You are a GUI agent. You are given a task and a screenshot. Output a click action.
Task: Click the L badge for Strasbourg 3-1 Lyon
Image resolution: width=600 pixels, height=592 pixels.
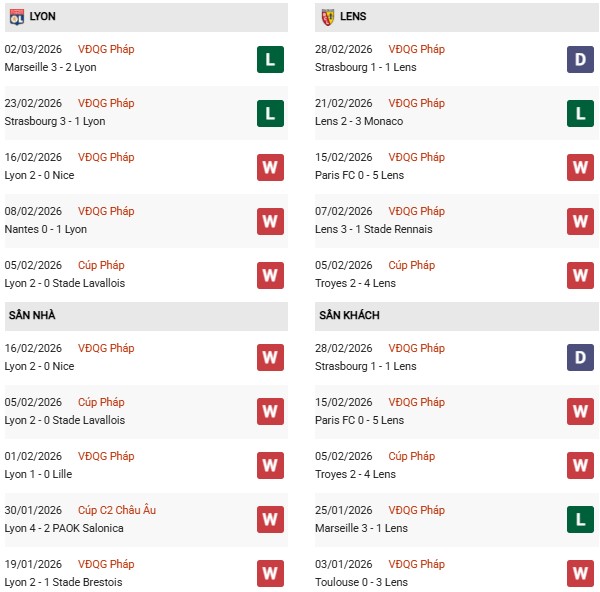(269, 113)
